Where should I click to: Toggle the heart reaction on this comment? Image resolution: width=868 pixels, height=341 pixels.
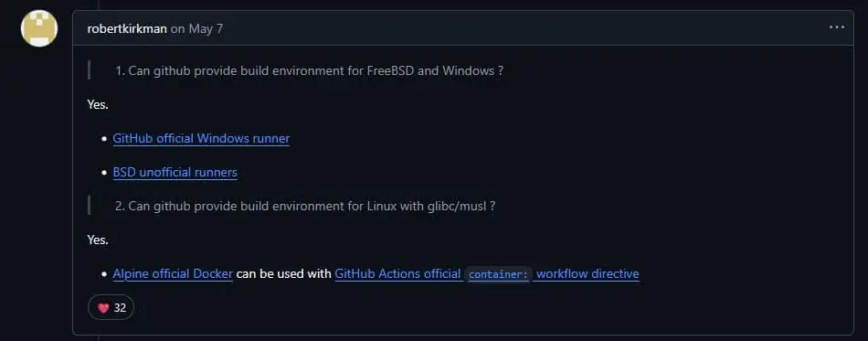coord(111,308)
